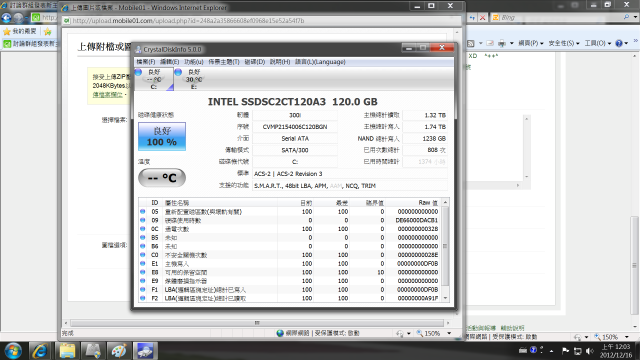Open the 網頁(P) dropdown in IE toolbar

pyautogui.click(x=531, y=43)
